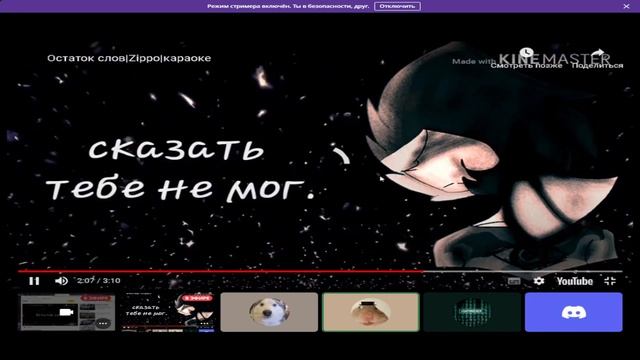
Task: Open YouTube player settings gear
Action: (x=539, y=281)
